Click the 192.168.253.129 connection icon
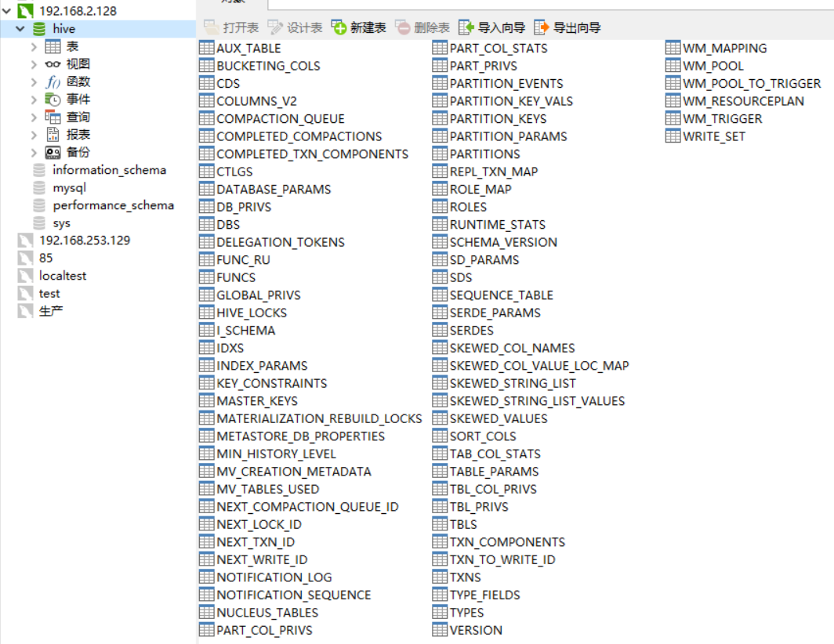Screen dimensions: 834x644 click(25, 241)
